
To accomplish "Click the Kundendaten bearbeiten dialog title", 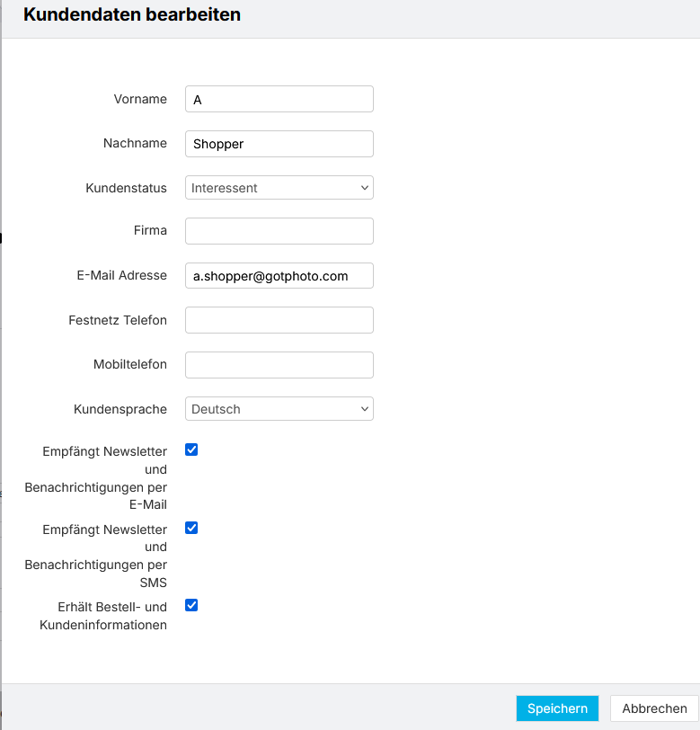I will pyautogui.click(x=132, y=14).
